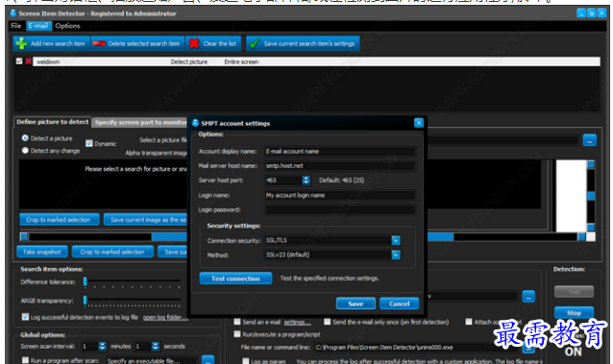Uncheck the weidown search item checkbox
The height and width of the screenshot is (364, 613).
19,61
